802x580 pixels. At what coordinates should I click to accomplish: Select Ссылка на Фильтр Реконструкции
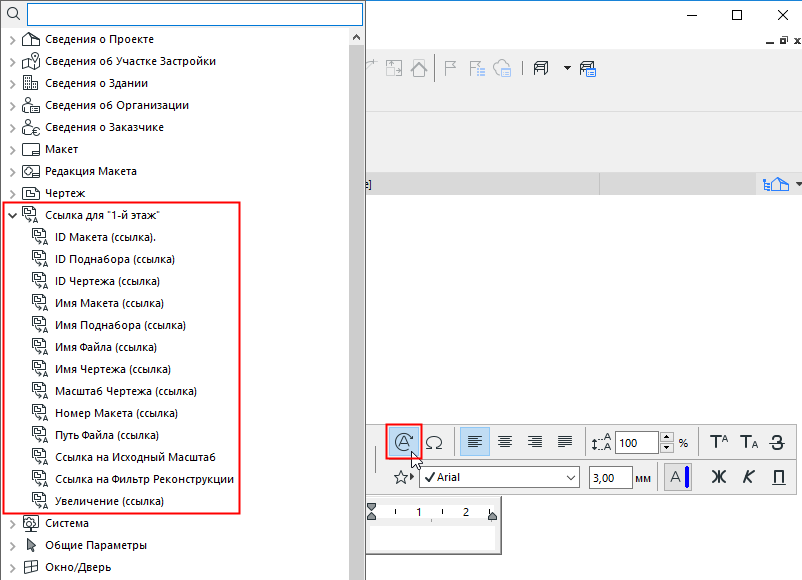click(144, 479)
